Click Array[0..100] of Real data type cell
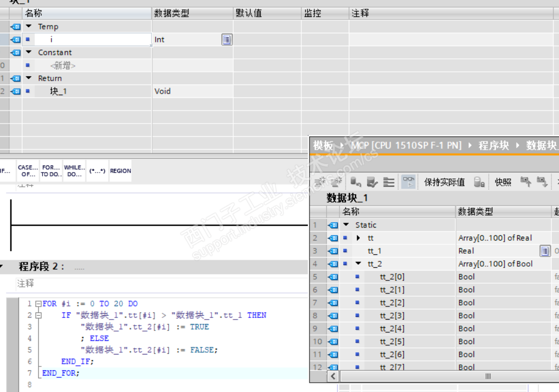 point(503,238)
